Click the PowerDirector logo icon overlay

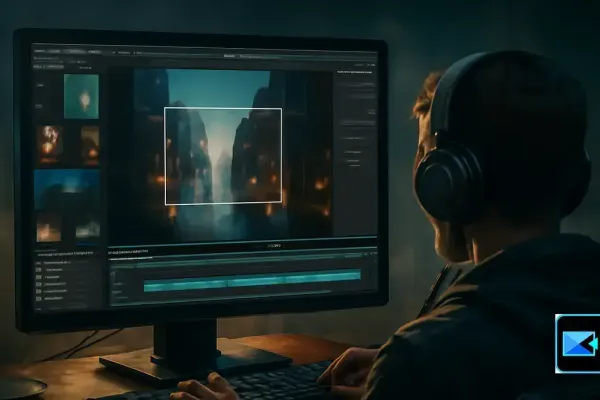pyautogui.click(x=577, y=343)
